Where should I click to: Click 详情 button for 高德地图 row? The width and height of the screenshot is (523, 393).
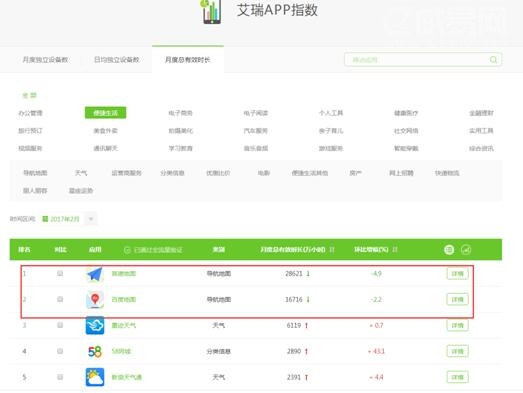pos(457,274)
